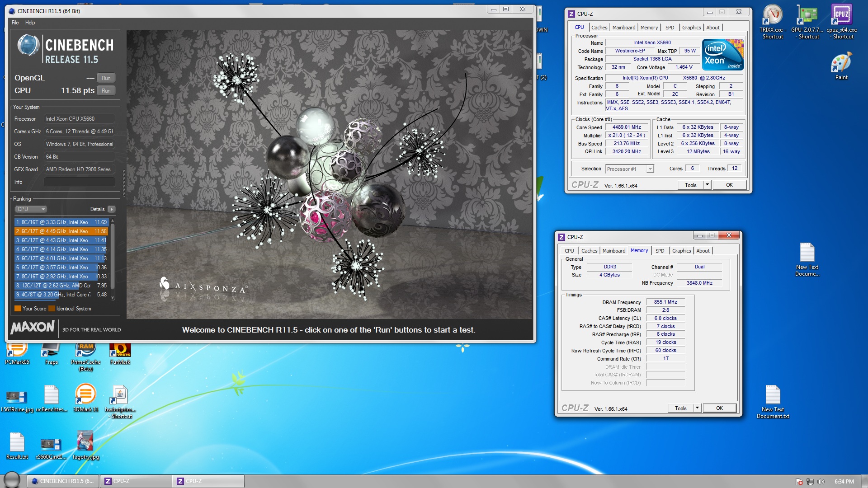The image size is (868, 488).
Task: Open PrimoCache (Beta) desktop icon
Action: click(x=85, y=357)
